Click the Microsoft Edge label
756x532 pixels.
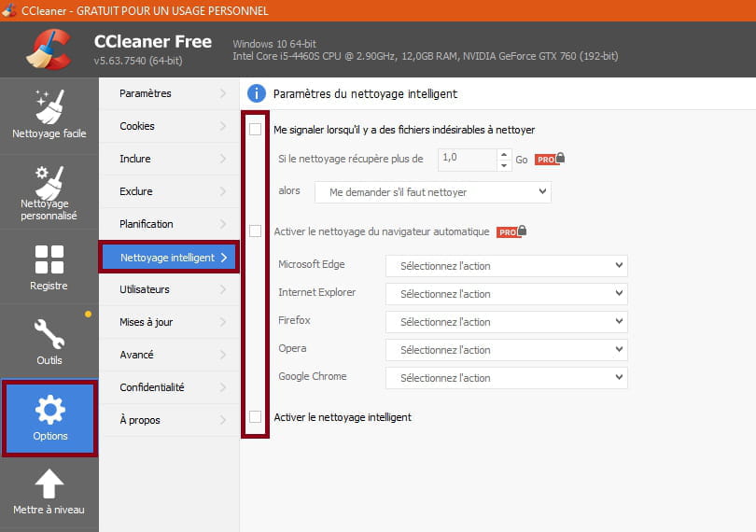[x=312, y=264]
